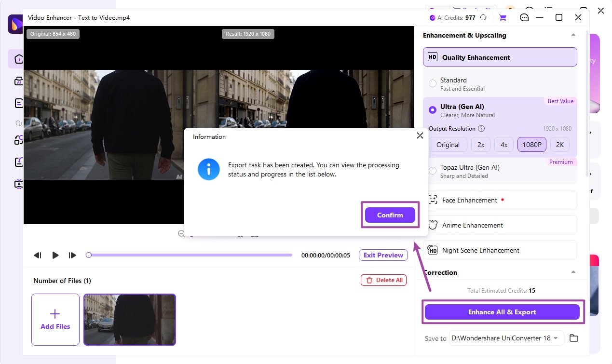
Task: Select the Topaz Ultra (Gen AI) option
Action: click(433, 171)
